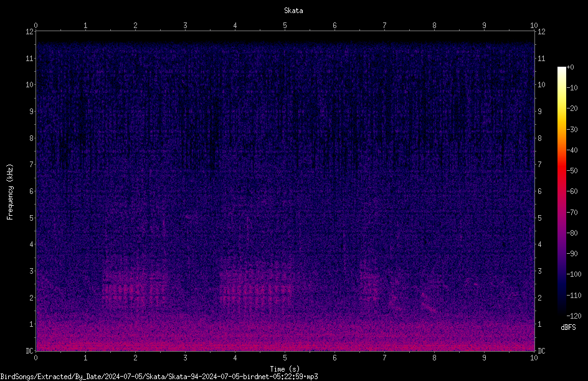This screenshot has height=381, width=588.
Task: Click the 'DC' label on the left axis
Action: (29, 351)
